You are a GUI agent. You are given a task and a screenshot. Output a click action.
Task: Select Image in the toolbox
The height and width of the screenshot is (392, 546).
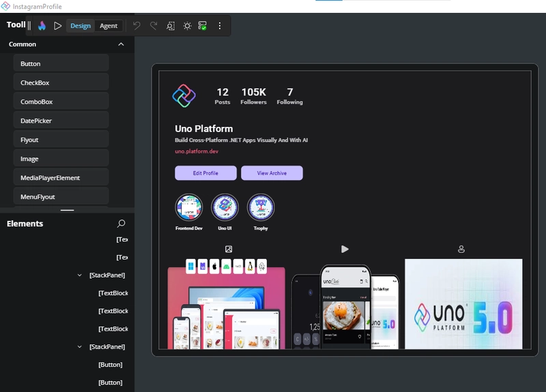[61, 159]
